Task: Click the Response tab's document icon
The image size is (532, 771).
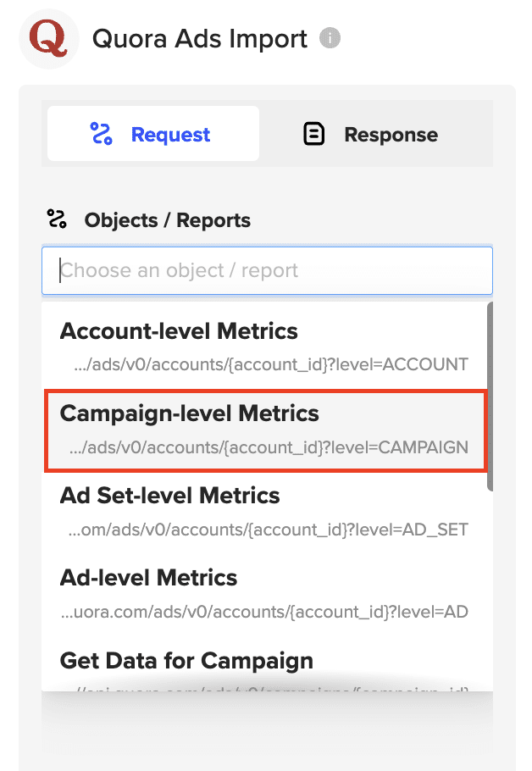Action: 313,134
